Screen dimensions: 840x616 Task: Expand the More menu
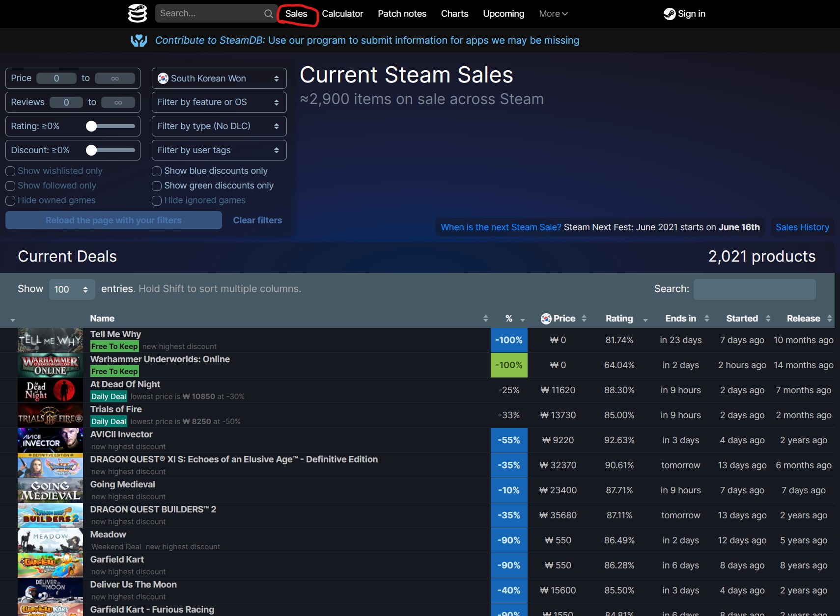553,14
